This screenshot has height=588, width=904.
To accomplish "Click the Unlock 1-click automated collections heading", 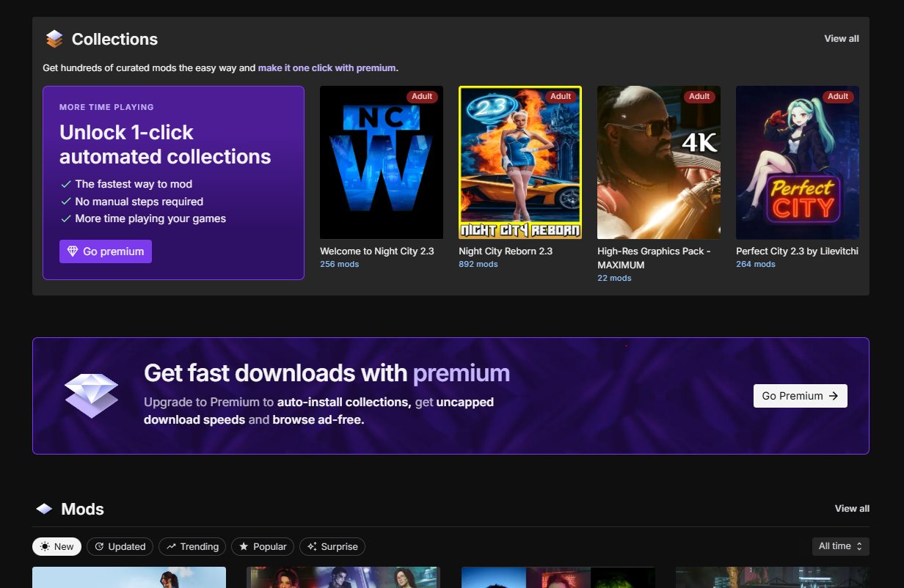I will point(165,144).
